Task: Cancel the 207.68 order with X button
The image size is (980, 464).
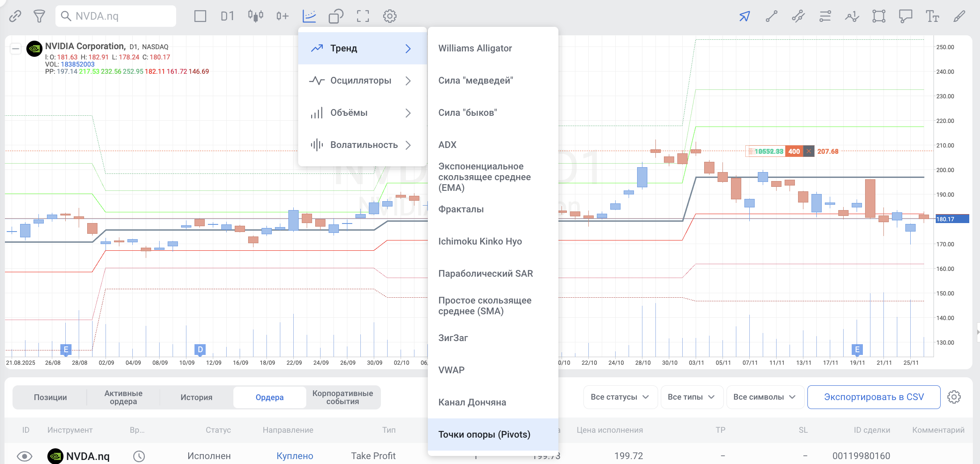Action: click(x=808, y=151)
